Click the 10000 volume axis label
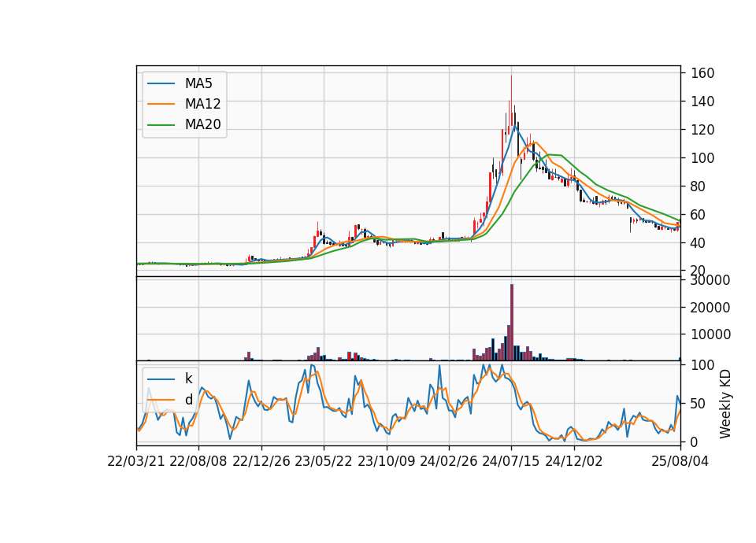 (x=710, y=334)
